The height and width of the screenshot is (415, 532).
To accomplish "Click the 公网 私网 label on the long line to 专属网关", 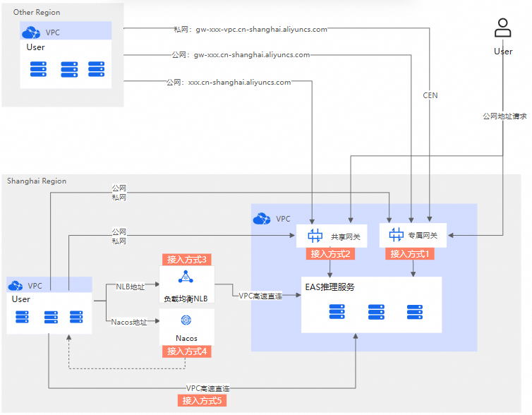I will point(119,193).
